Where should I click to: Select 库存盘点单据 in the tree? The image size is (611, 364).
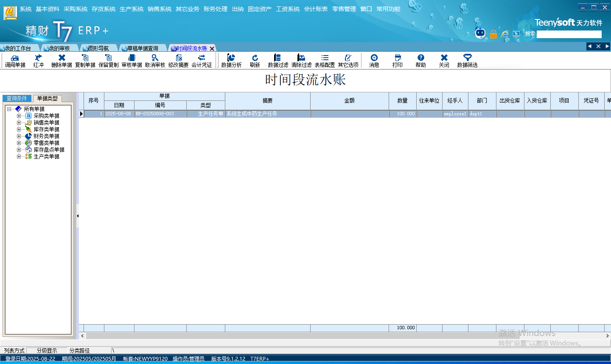pyautogui.click(x=49, y=150)
